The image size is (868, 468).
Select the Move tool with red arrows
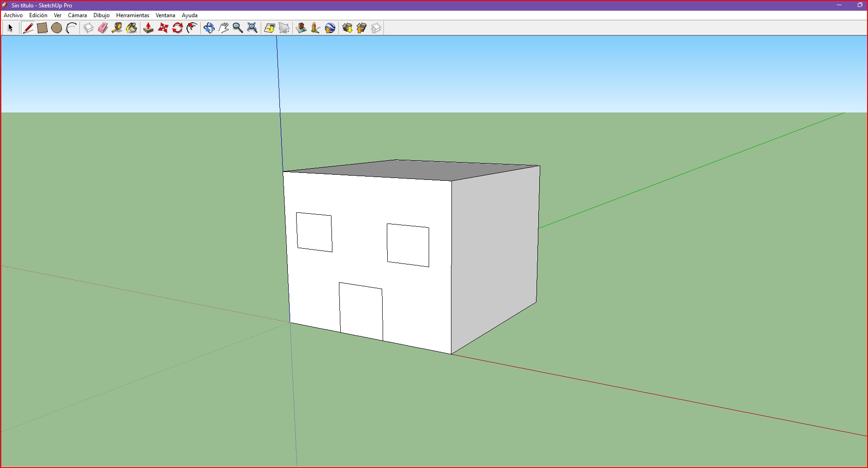coord(163,28)
